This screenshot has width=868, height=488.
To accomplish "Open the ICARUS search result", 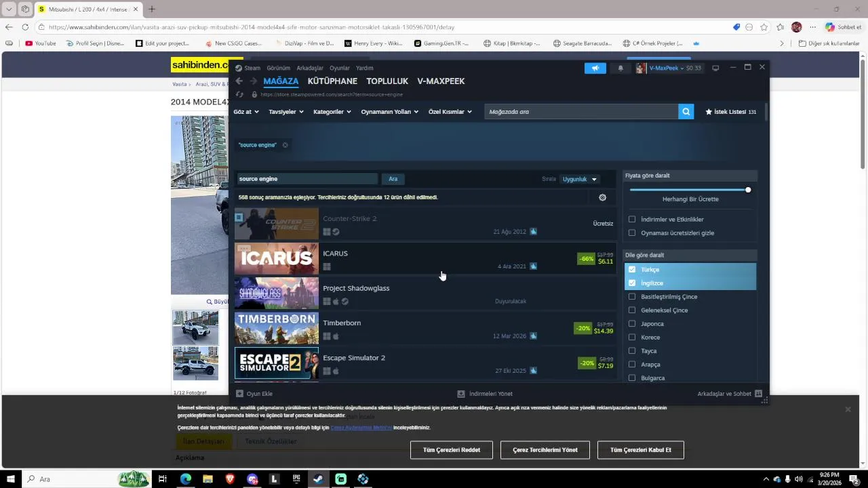I will (425, 259).
